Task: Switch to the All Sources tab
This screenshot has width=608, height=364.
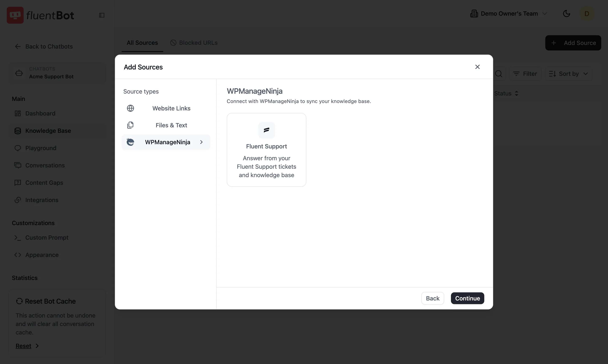Action: point(142,43)
